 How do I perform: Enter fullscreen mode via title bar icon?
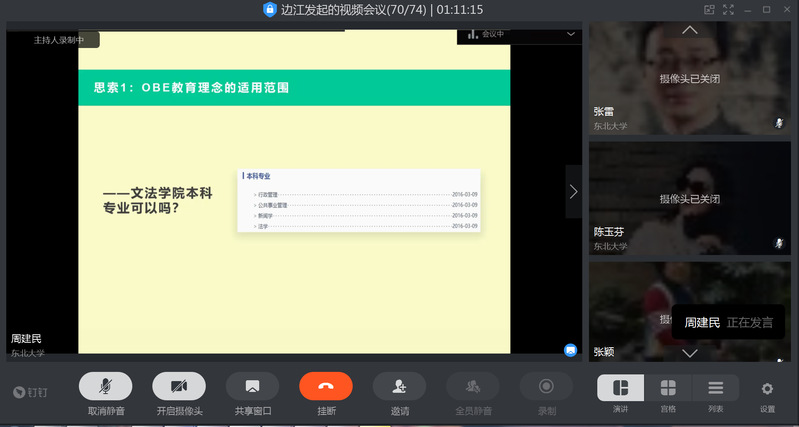[x=729, y=9]
